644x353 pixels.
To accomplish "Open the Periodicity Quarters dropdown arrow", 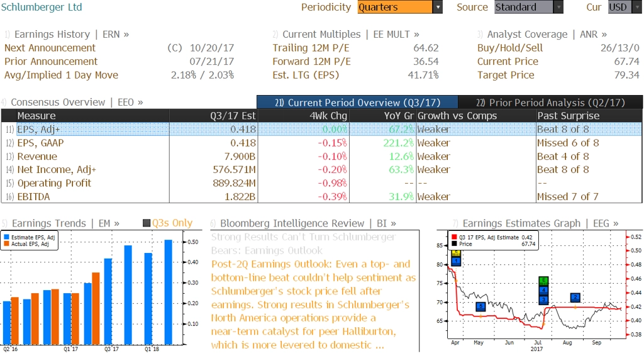I will coord(438,7).
